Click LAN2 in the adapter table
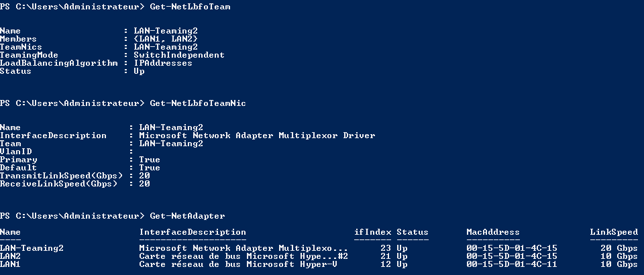The width and height of the screenshot is (644, 275). pos(10,256)
